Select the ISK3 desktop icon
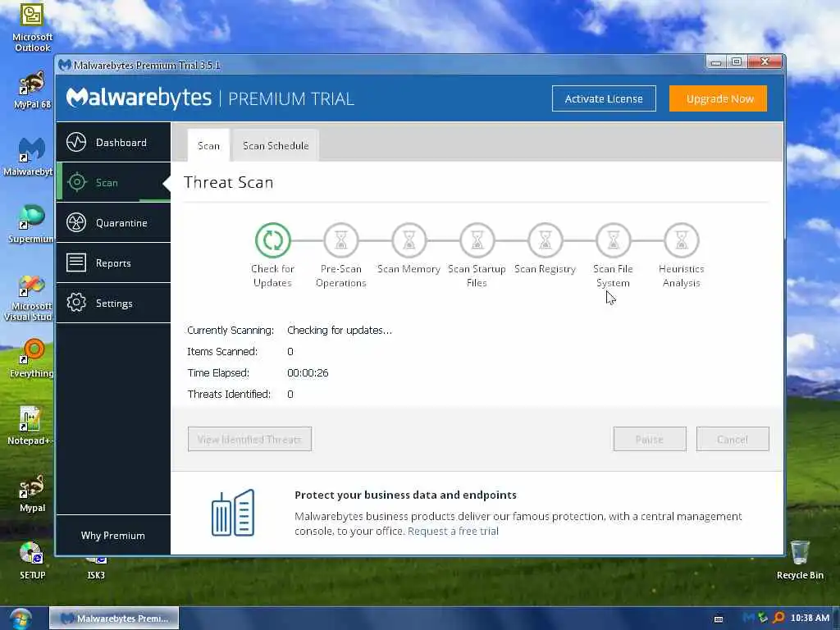 [96, 568]
